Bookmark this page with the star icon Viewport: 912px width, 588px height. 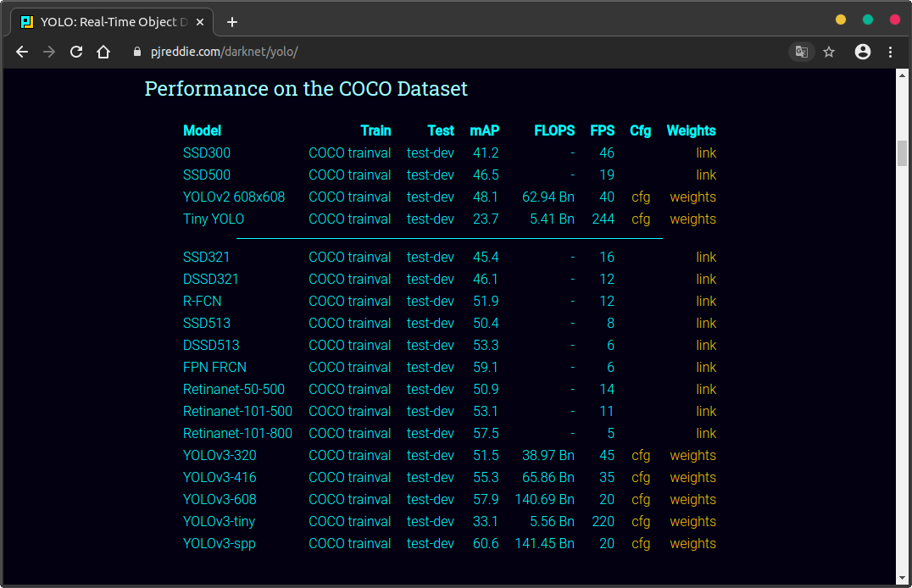tap(829, 52)
